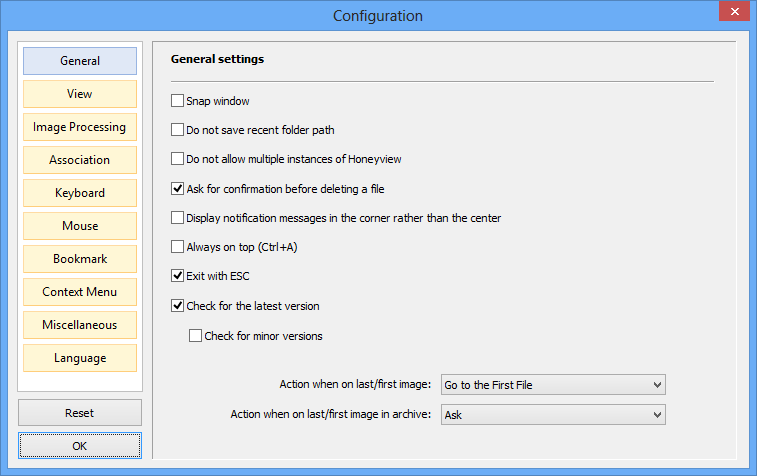
Task: Disable Exit with ESC checkbox
Action: coord(177,276)
